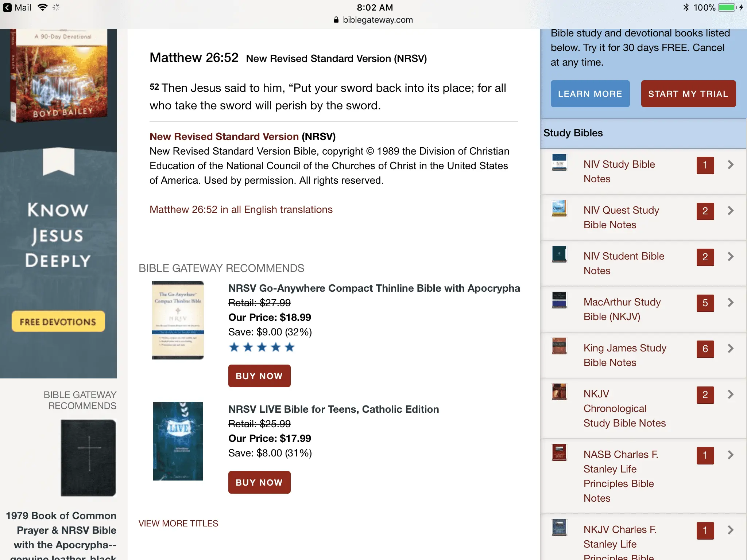Click the FREE DEVOTIONS yellow button
The height and width of the screenshot is (560, 747).
point(58,322)
